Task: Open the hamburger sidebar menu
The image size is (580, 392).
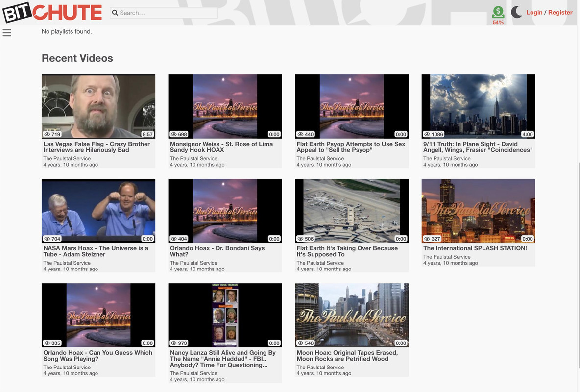Action: pos(7,33)
